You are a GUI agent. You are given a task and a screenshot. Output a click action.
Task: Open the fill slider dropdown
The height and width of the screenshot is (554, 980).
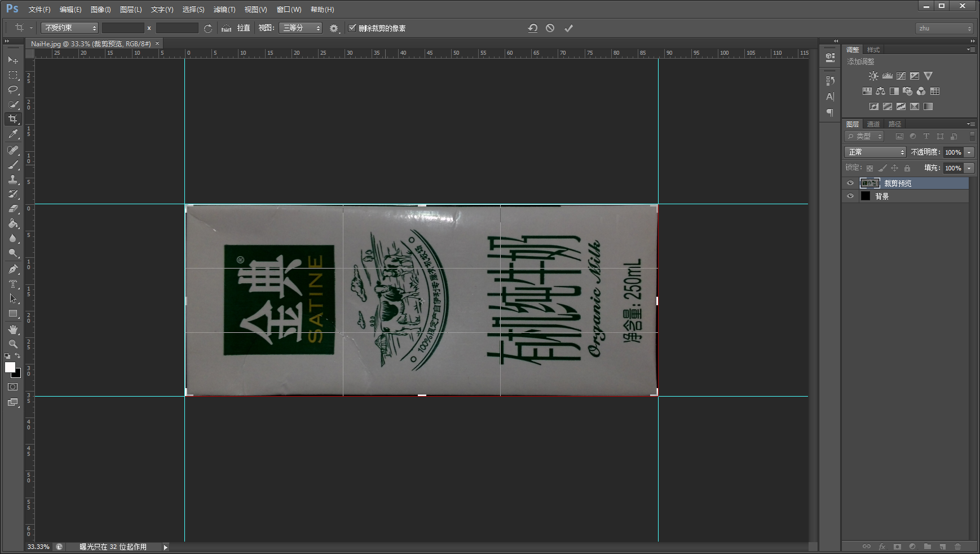pos(969,168)
